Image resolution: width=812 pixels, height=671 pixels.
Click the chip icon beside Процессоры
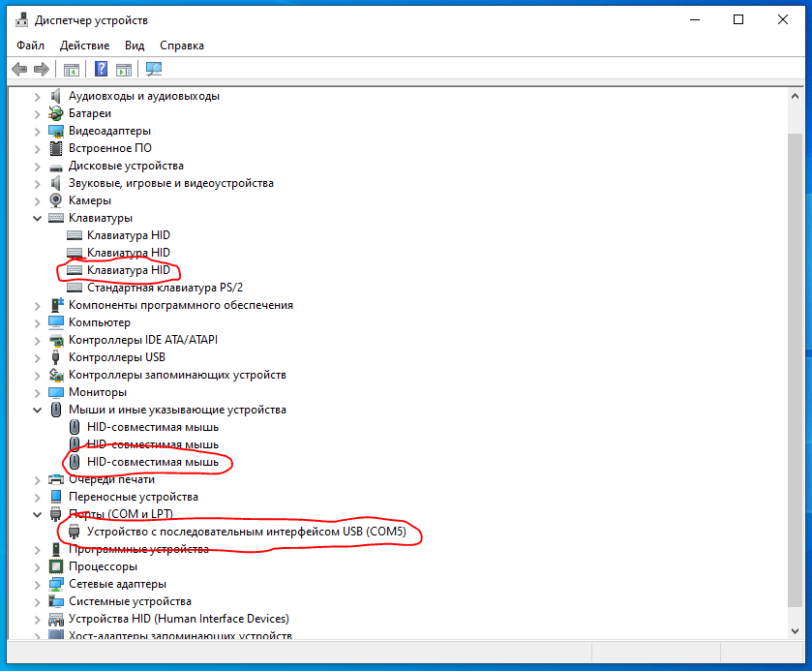pos(56,566)
